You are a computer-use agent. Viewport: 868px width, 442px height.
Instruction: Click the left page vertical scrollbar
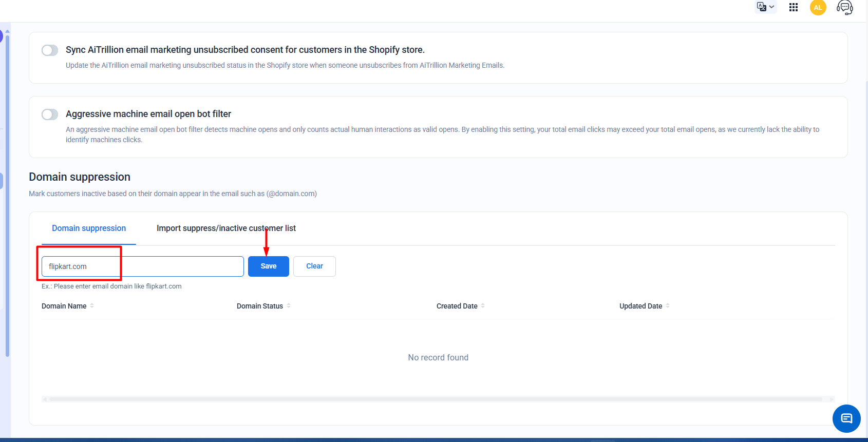click(7, 195)
